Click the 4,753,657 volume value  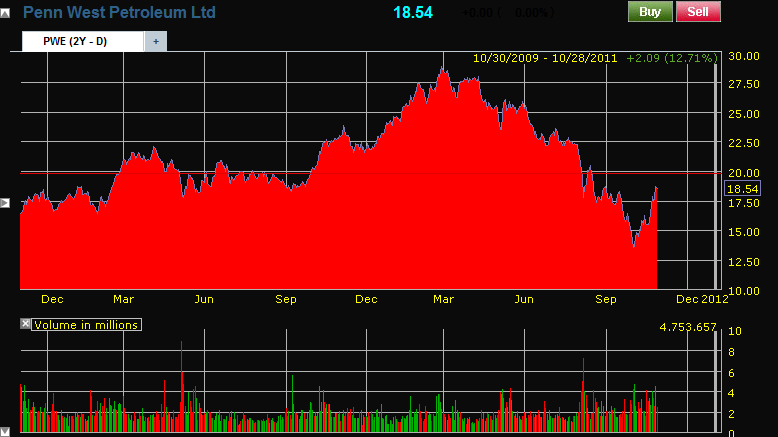(x=688, y=327)
